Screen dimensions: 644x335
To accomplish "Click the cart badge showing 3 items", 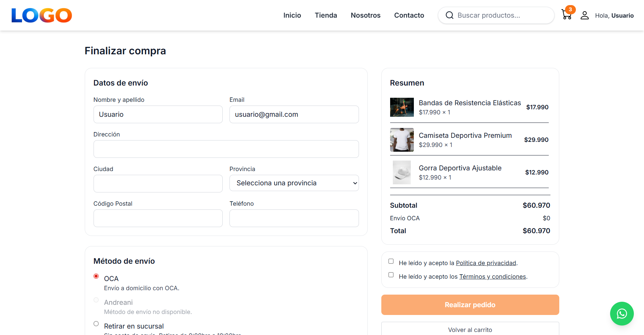I will tap(570, 10).
